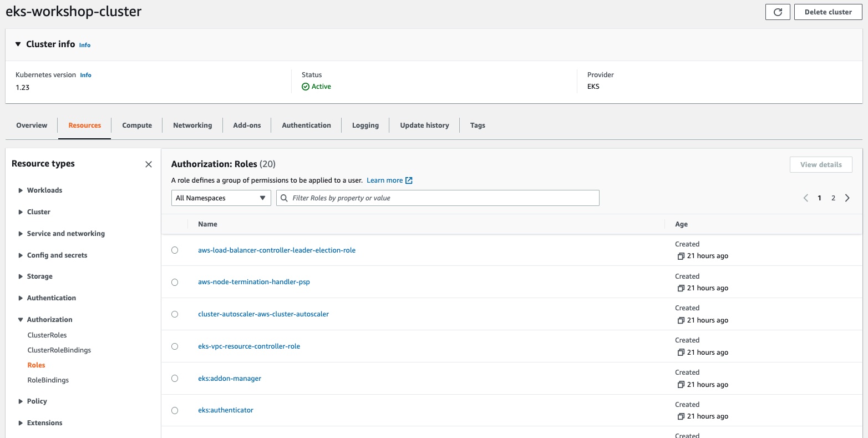The image size is (868, 438).
Task: Click the Filter Roles search field
Action: point(438,198)
